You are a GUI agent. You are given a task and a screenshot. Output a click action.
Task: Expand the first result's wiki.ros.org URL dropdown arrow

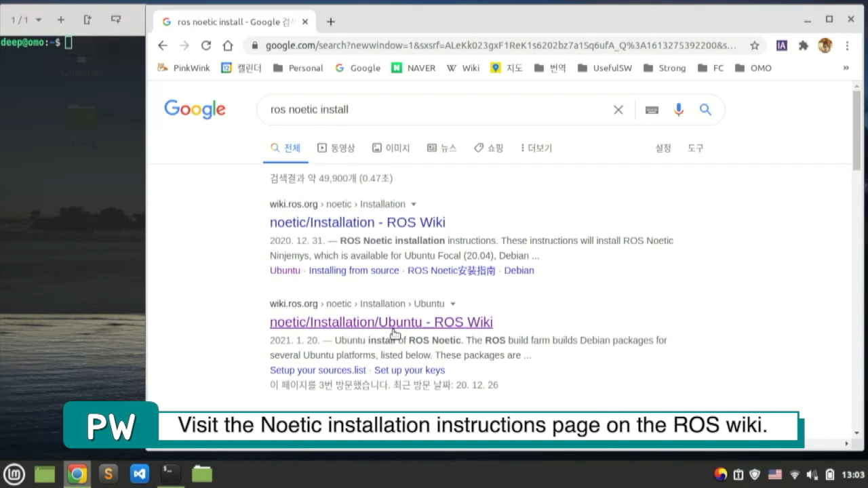pyautogui.click(x=414, y=205)
